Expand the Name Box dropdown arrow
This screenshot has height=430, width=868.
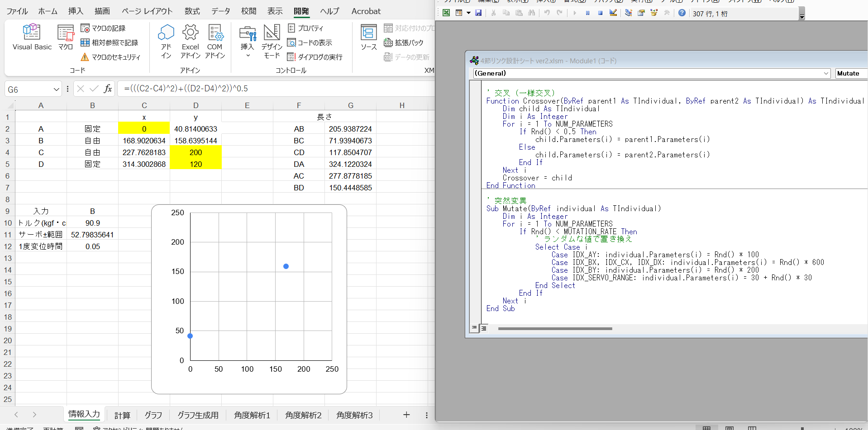click(56, 89)
